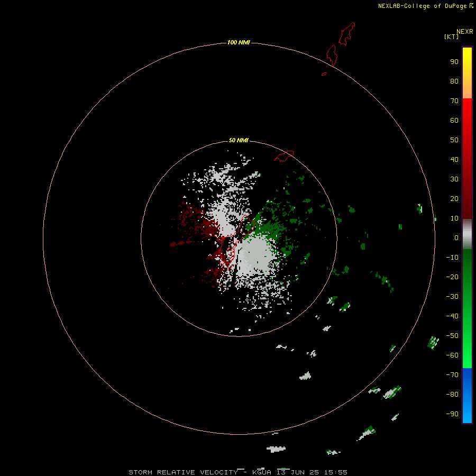Click the 40 value on the velocity scale

454,159
